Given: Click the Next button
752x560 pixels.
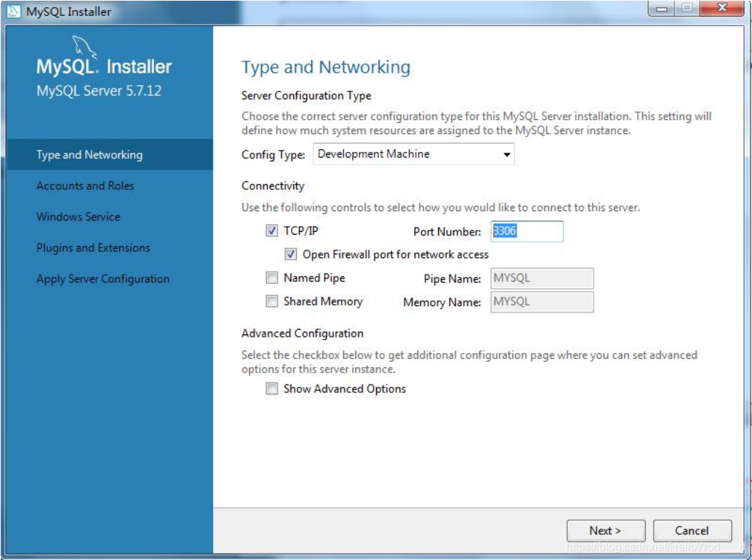Looking at the screenshot, I should pos(606,531).
